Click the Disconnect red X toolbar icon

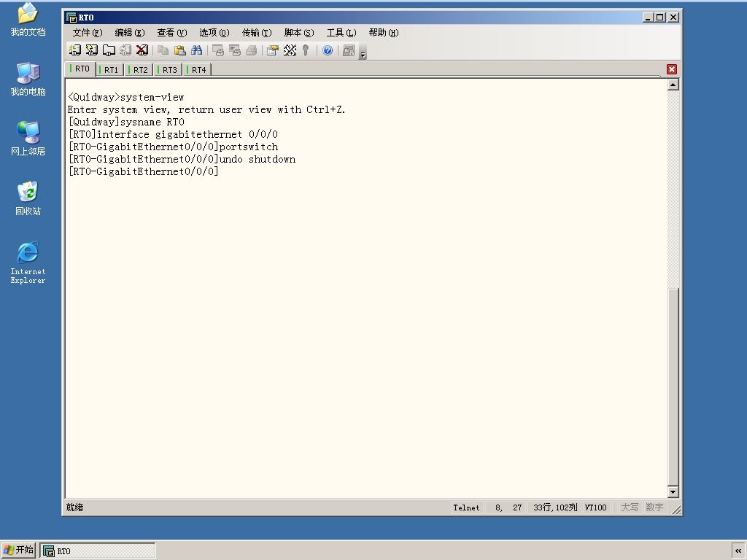(x=142, y=50)
